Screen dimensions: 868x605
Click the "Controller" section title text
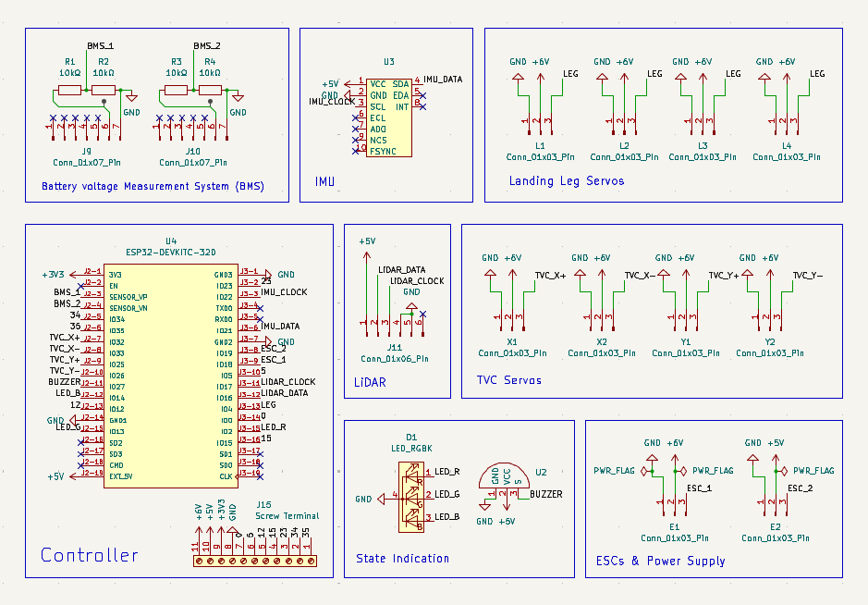89,555
